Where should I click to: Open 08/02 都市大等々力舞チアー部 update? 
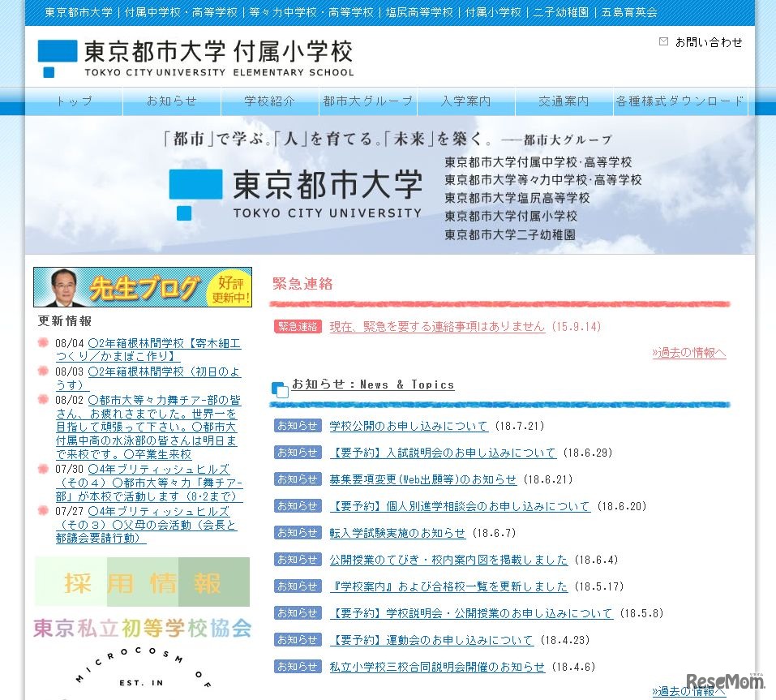tap(148, 427)
